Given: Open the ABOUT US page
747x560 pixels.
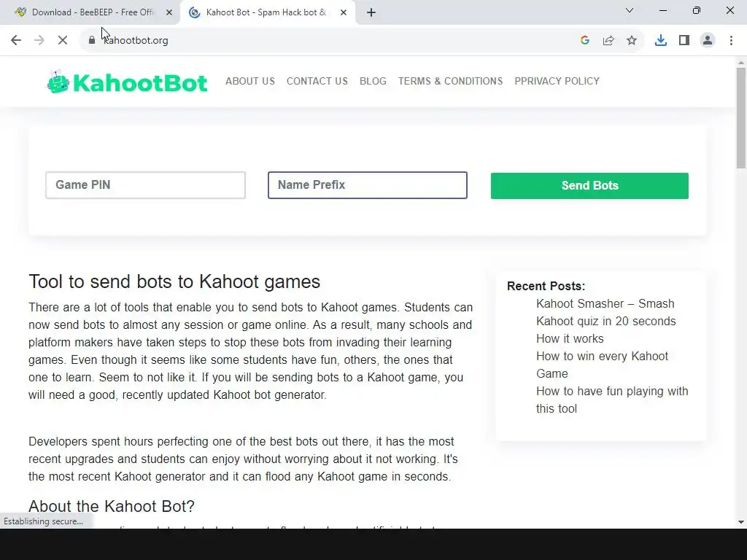Looking at the screenshot, I should [250, 81].
